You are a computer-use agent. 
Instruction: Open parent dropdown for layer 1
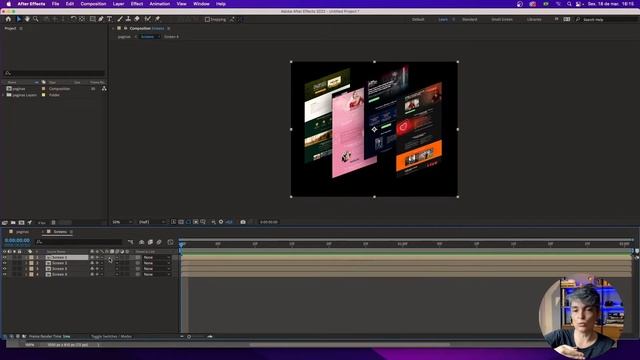(156, 258)
